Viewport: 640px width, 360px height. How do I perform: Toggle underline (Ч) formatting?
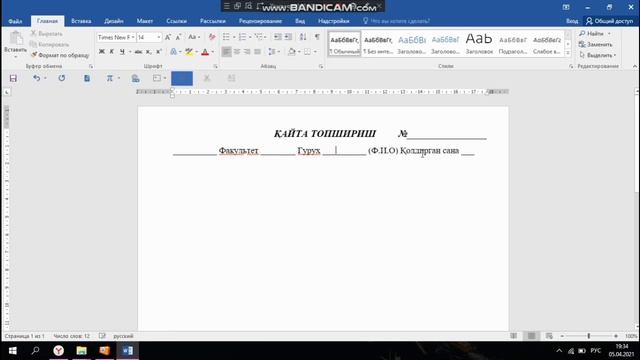pyautogui.click(x=122, y=51)
